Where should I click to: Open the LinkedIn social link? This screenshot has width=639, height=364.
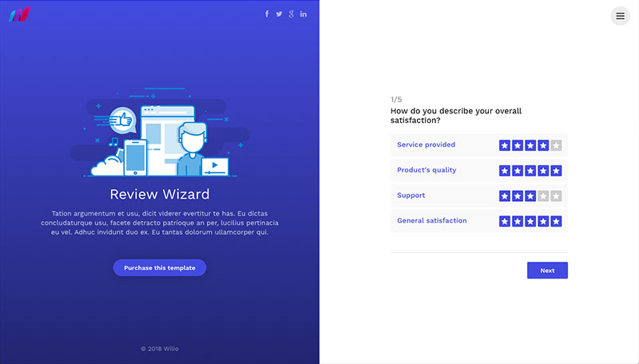click(304, 14)
